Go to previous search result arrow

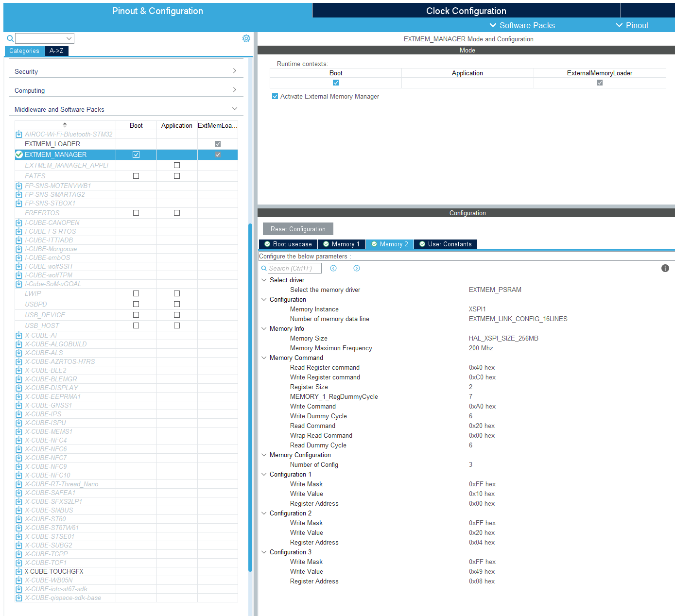tap(333, 268)
